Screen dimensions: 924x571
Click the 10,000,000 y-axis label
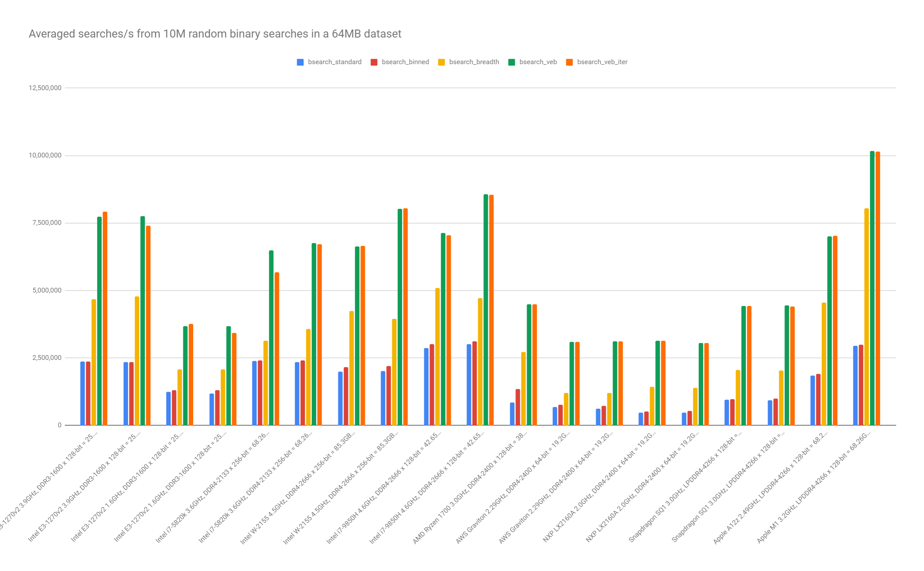[x=45, y=155]
